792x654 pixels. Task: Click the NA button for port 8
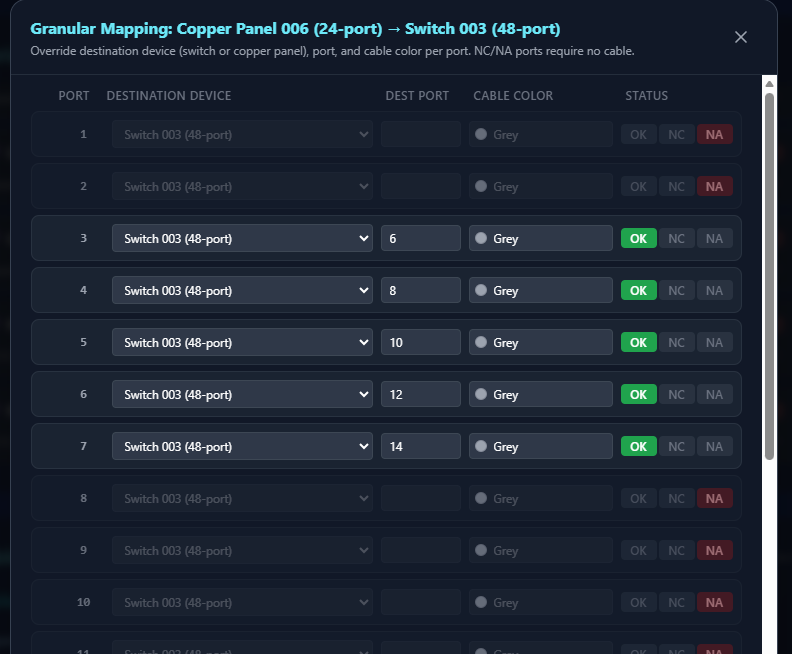(714, 498)
